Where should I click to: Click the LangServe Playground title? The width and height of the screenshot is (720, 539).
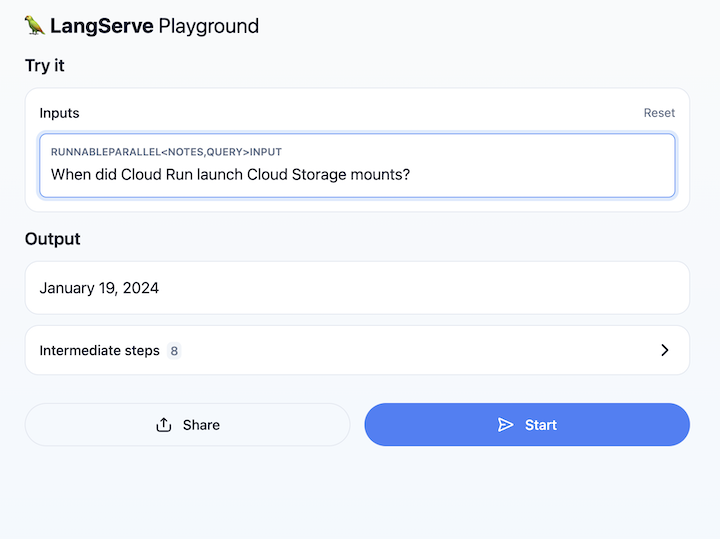tap(154, 26)
